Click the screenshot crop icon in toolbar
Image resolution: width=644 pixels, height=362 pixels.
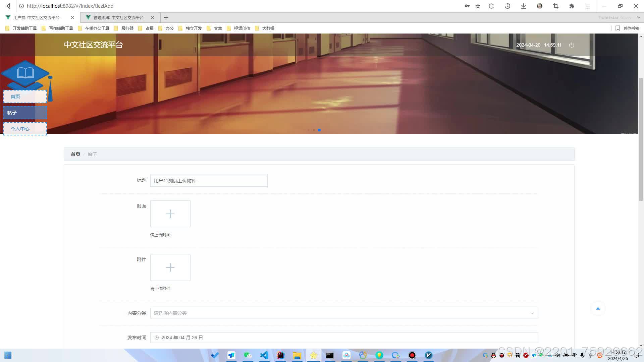click(x=556, y=6)
